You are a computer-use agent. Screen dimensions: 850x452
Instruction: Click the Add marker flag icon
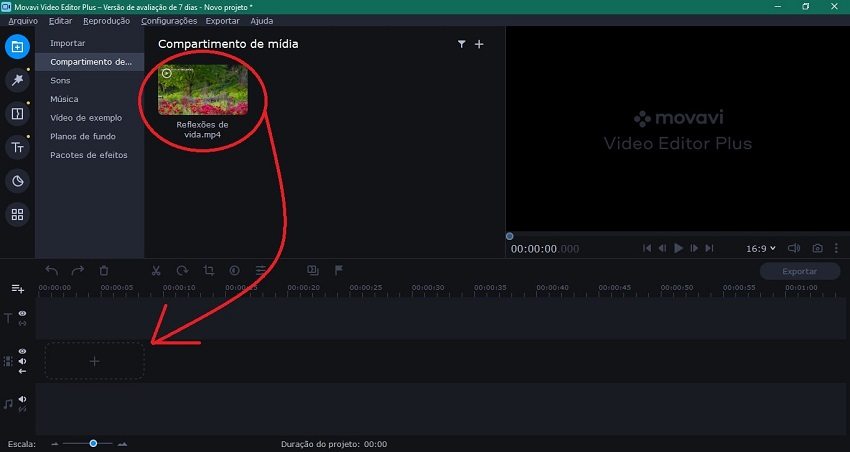click(x=339, y=270)
